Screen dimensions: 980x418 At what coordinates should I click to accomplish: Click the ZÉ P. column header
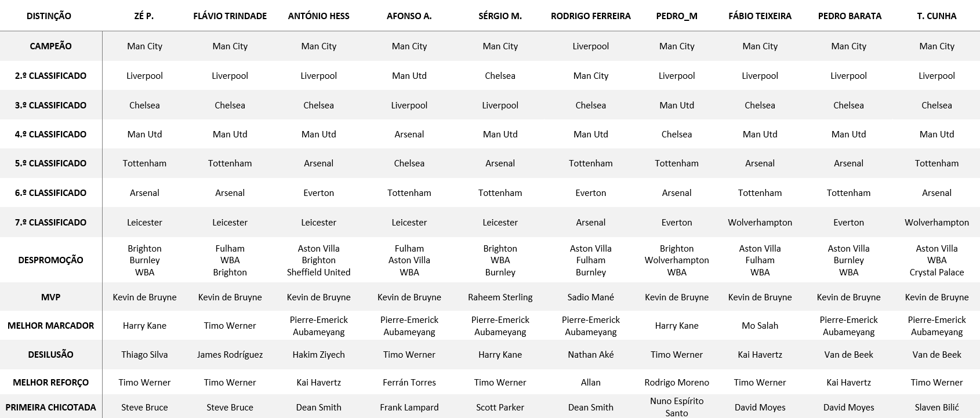point(144,16)
